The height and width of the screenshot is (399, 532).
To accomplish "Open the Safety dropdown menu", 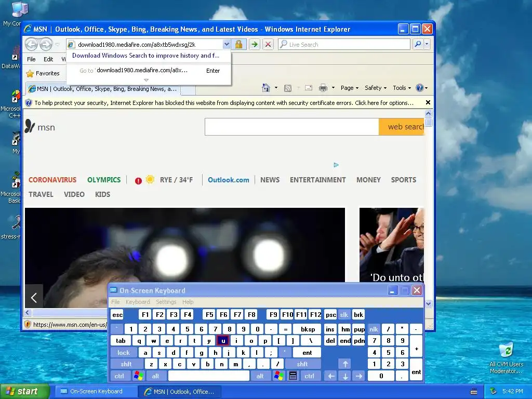I will coord(376,88).
